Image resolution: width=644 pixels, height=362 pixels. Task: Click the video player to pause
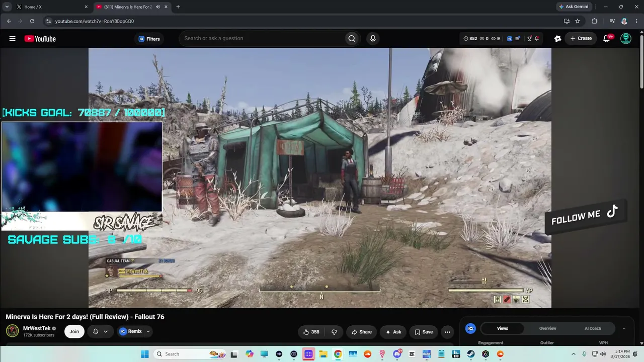(320, 178)
